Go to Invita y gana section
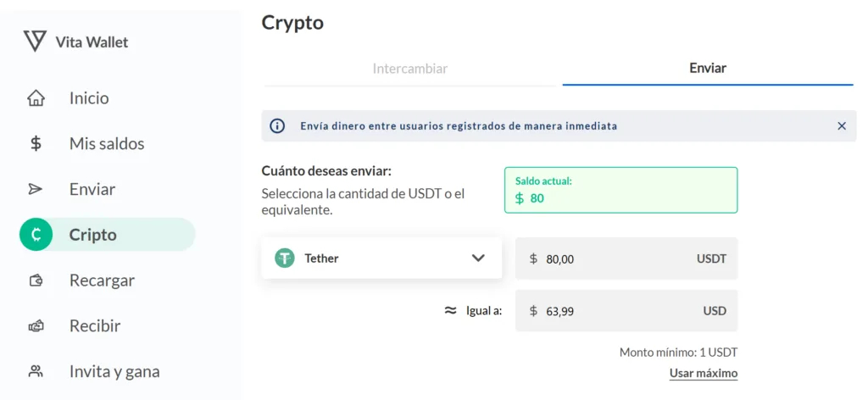 pyautogui.click(x=114, y=371)
